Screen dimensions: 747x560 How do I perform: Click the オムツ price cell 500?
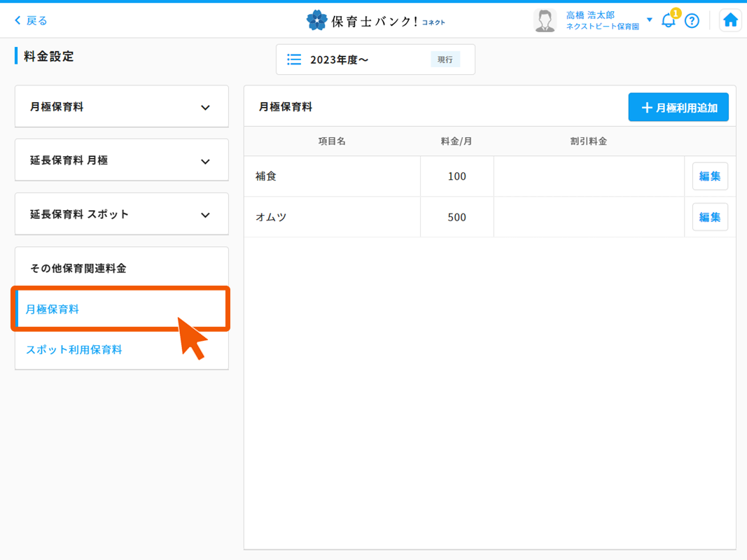(456, 217)
